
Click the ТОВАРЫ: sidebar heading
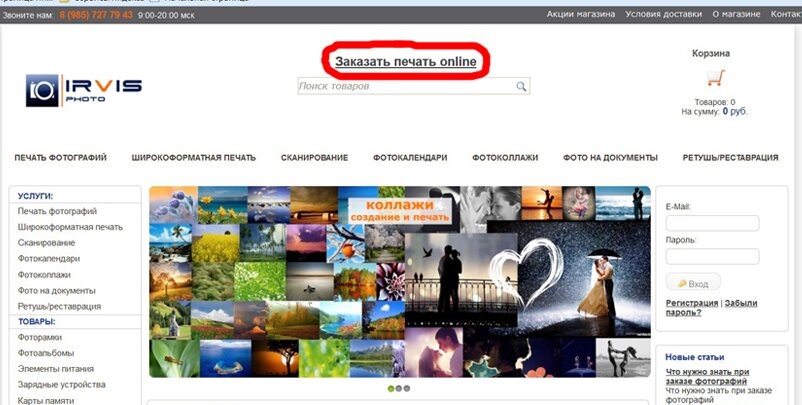click(x=37, y=322)
